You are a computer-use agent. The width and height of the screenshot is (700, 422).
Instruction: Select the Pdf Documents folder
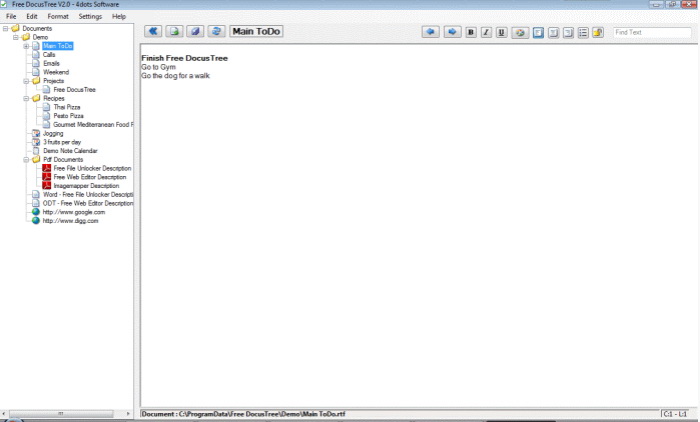tap(63, 159)
